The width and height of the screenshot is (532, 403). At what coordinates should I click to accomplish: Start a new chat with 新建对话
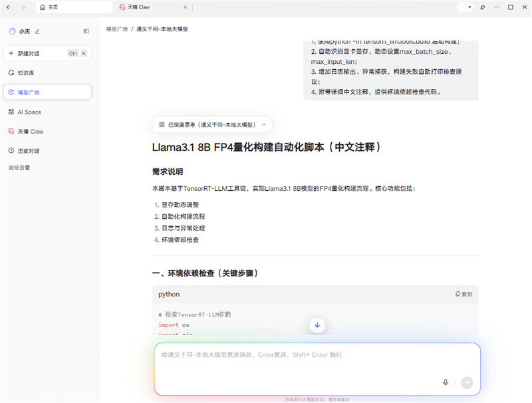tap(47, 53)
